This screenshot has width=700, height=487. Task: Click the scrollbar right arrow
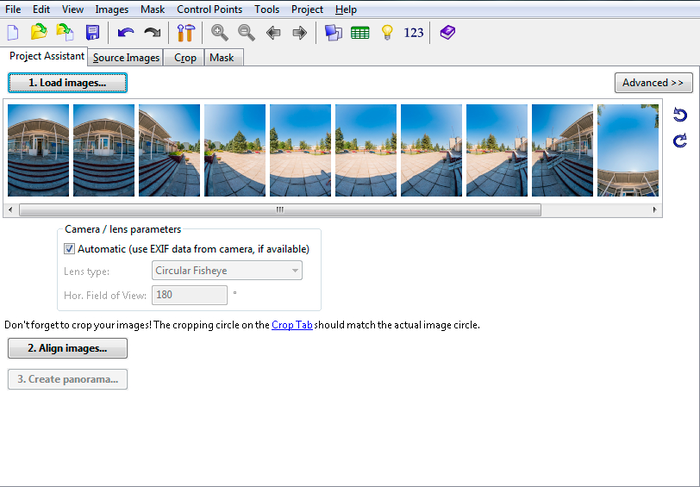point(655,209)
